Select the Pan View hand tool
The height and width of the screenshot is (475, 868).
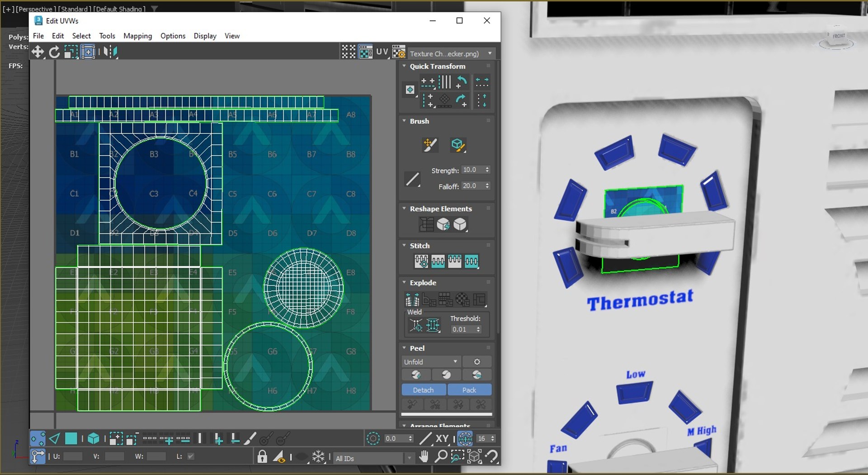tap(424, 456)
